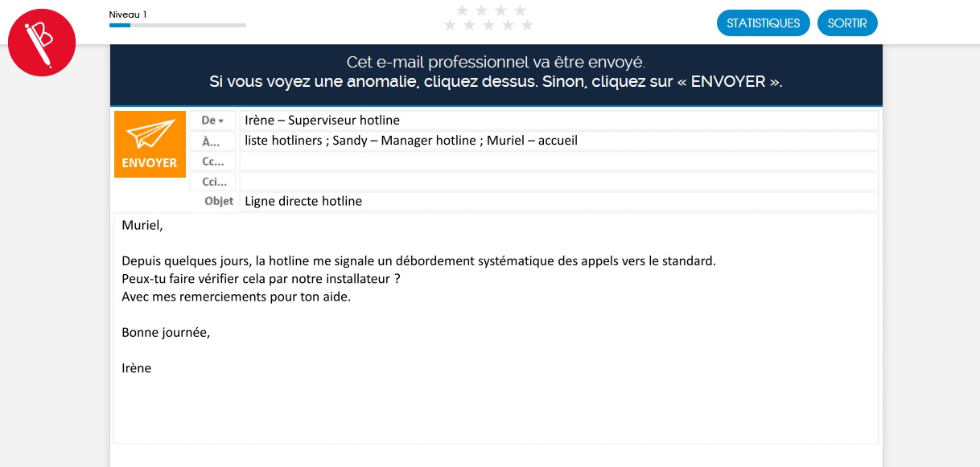The height and width of the screenshot is (467, 980).
Task: Click the SORTIR button
Action: pos(847,23)
